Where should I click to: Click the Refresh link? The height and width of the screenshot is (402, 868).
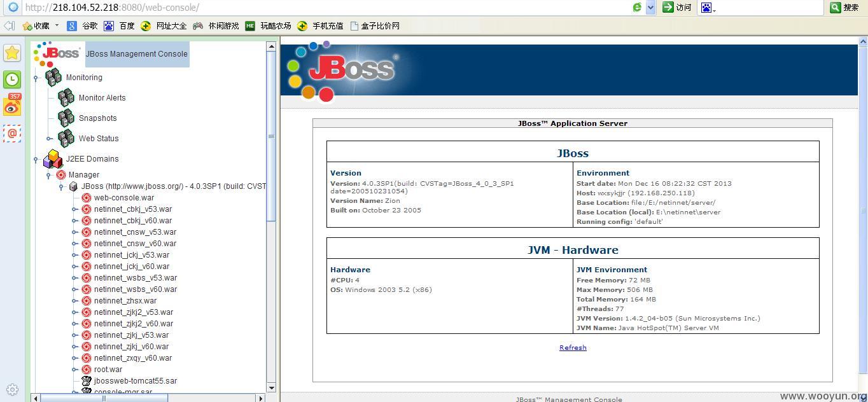[x=573, y=347]
